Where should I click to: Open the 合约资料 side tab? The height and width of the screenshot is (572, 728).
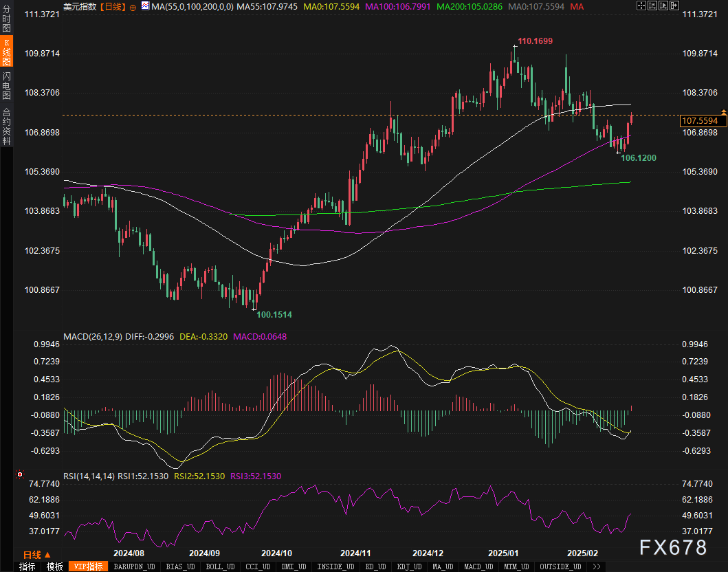coord(6,126)
